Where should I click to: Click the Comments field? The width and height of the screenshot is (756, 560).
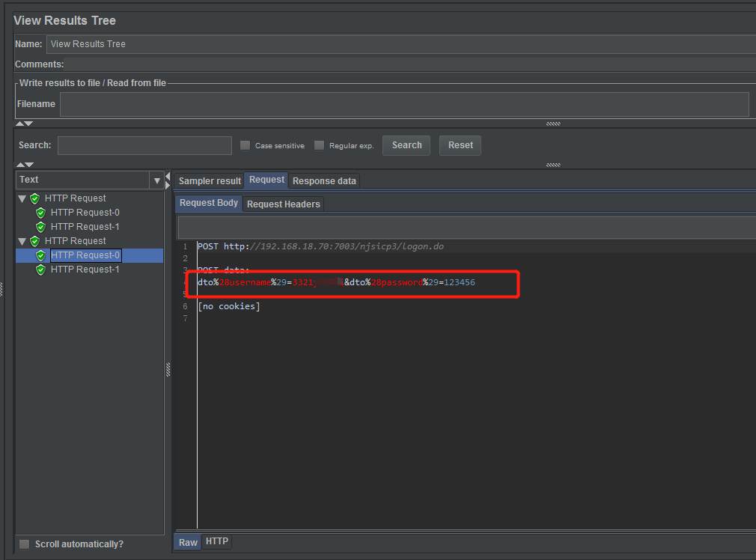point(410,64)
